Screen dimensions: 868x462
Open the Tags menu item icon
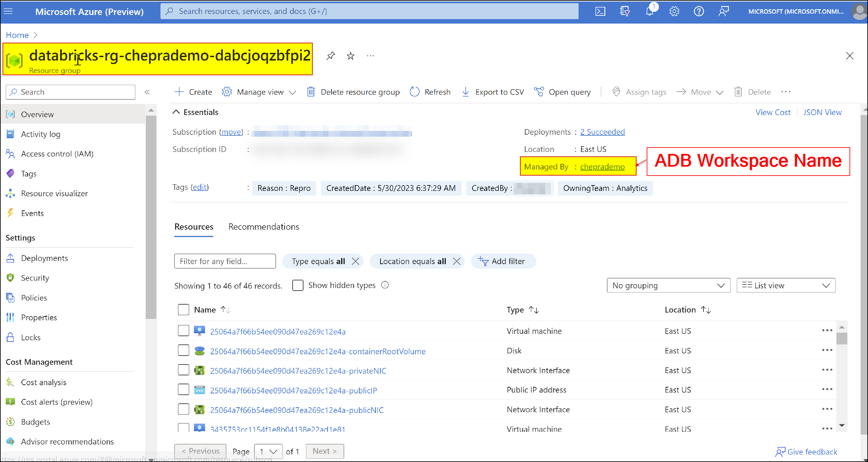pyautogui.click(x=11, y=174)
